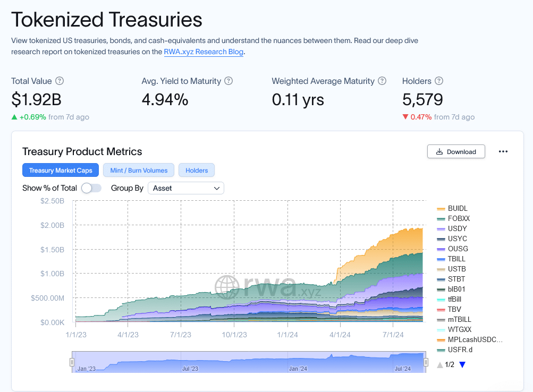Viewport: 533px width, 392px height.
Task: Click the $1.92B total value figure
Action: pyautogui.click(x=36, y=99)
